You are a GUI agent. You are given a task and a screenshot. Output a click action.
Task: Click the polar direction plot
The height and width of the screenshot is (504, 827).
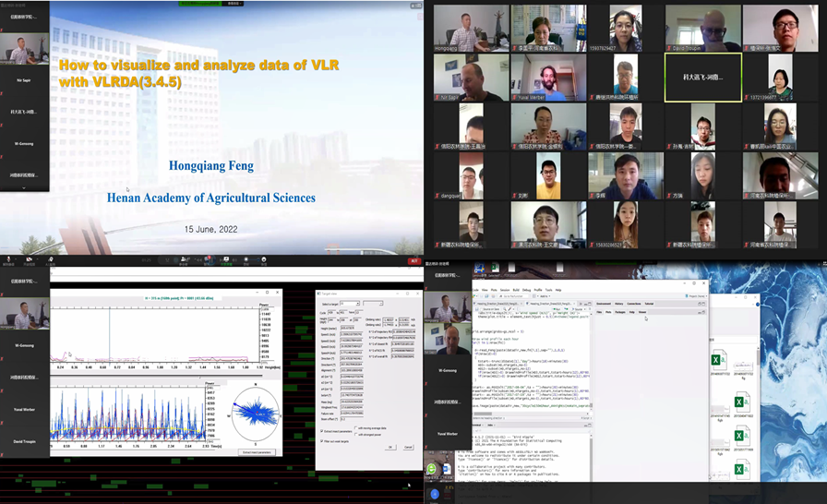pos(257,414)
